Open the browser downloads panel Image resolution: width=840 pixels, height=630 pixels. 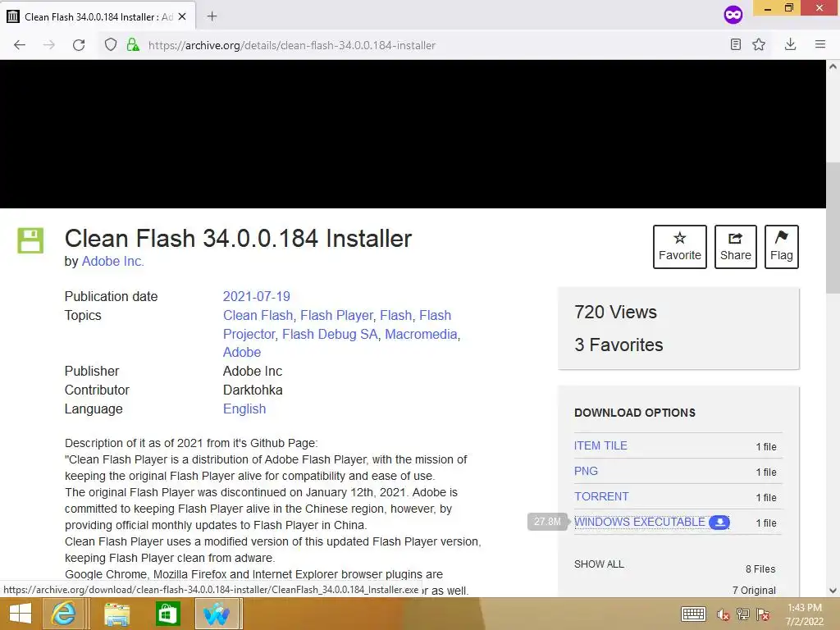tap(790, 44)
